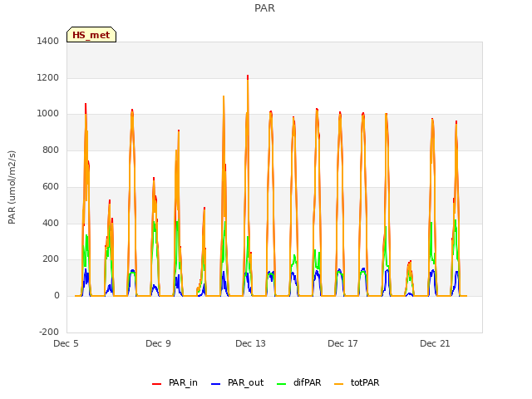
Task: Click the Dec 5 x-axis label
Action: pyautogui.click(x=66, y=343)
